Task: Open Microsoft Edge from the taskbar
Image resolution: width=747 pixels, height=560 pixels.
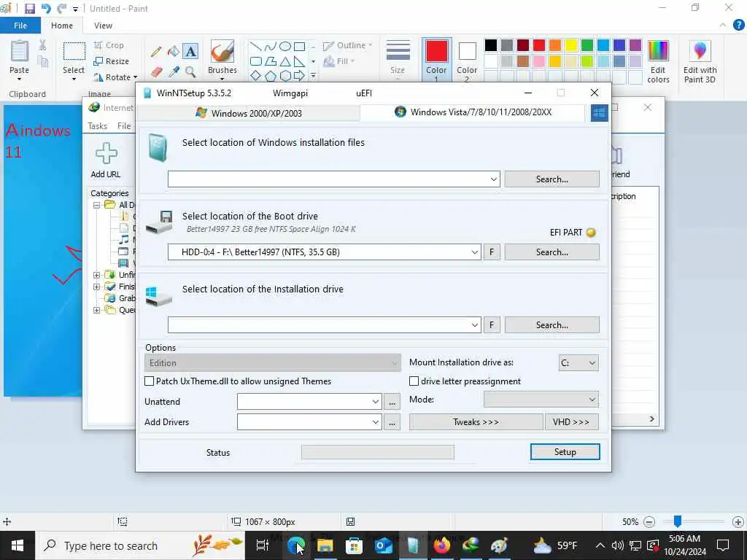Action: [x=296, y=545]
